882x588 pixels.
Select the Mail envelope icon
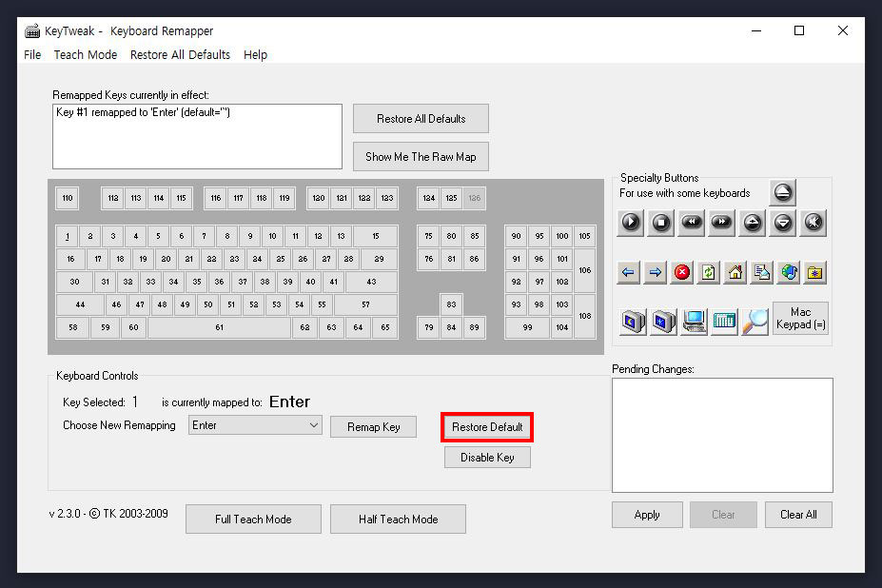761,273
